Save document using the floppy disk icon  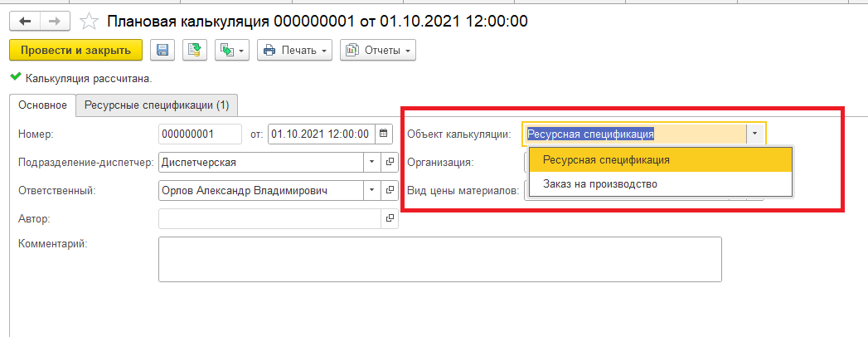click(162, 51)
